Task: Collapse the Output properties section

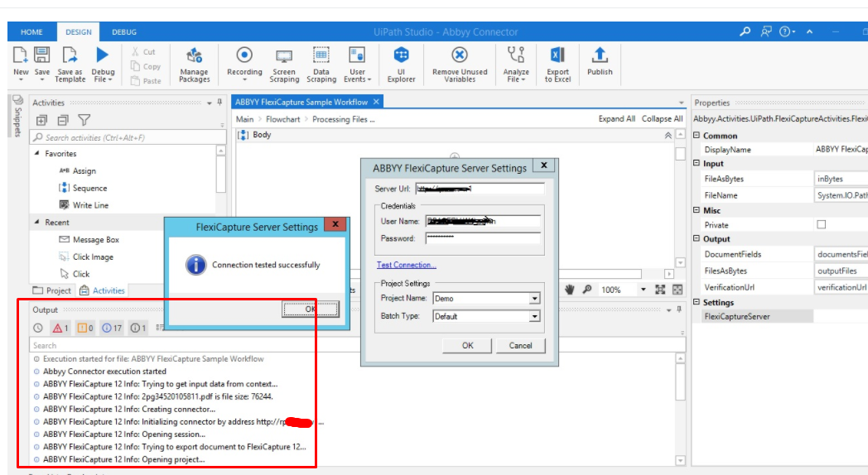Action: tap(697, 237)
